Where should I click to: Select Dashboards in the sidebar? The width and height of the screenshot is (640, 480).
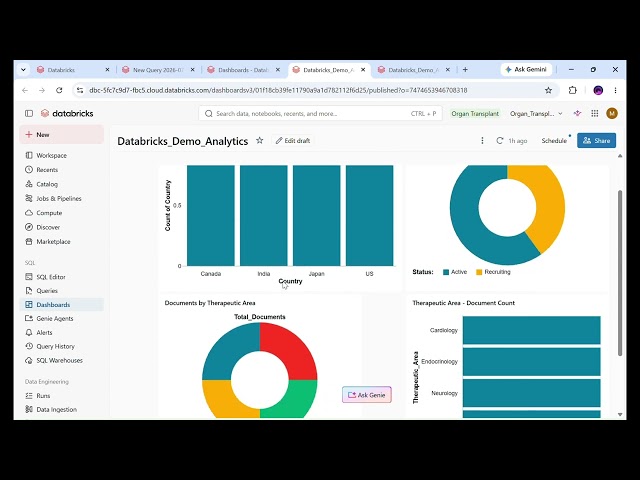61,304
